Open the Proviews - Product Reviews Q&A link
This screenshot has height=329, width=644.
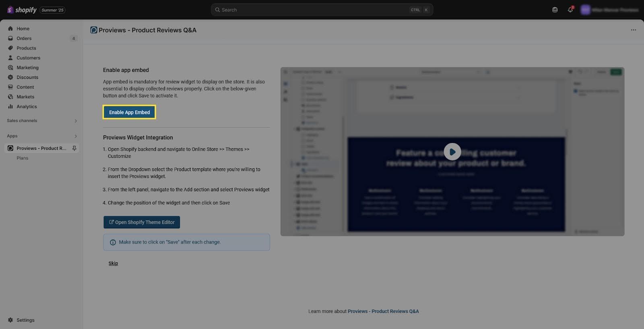[x=383, y=311]
